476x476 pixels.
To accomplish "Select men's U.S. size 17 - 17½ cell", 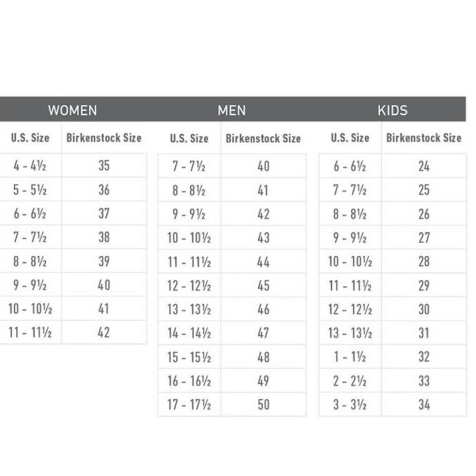I will point(189,405).
